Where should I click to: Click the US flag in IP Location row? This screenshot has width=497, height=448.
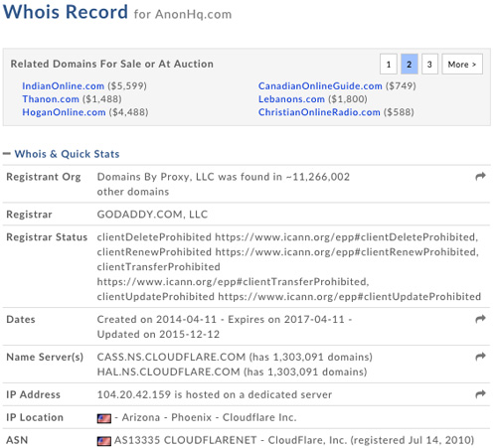[x=104, y=418]
